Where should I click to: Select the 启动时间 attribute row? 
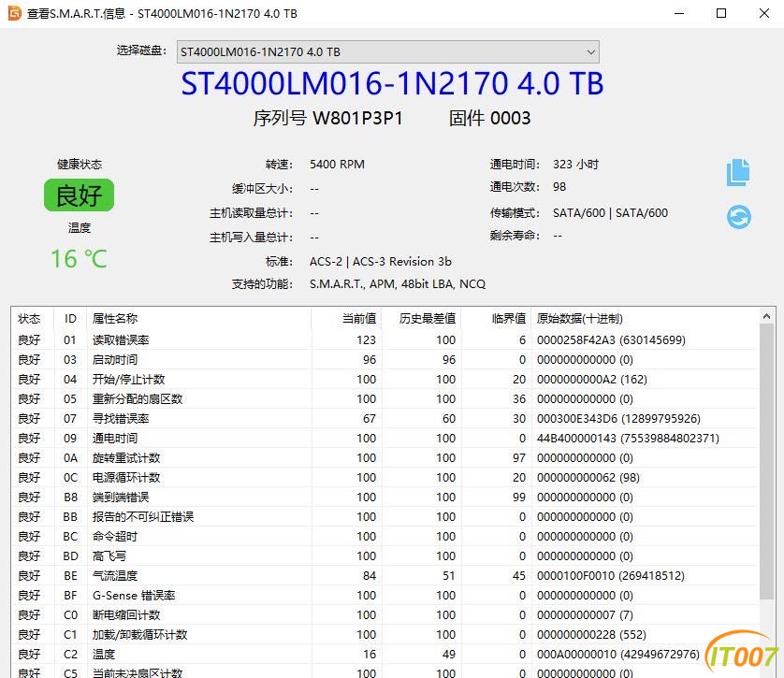tap(384, 360)
